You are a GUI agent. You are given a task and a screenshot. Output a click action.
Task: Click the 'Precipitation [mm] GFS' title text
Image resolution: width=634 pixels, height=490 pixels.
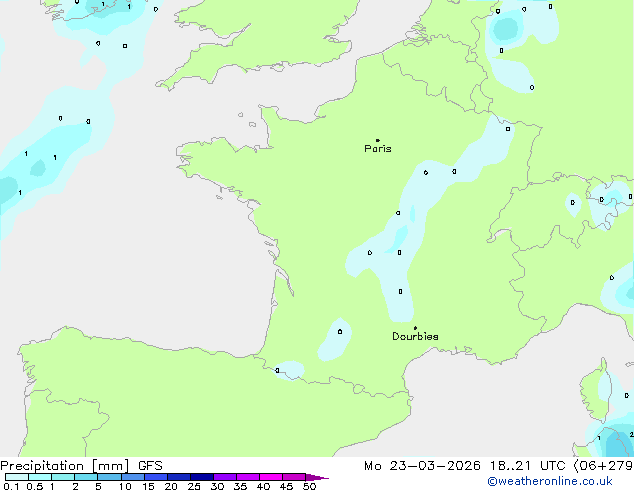[81, 466]
